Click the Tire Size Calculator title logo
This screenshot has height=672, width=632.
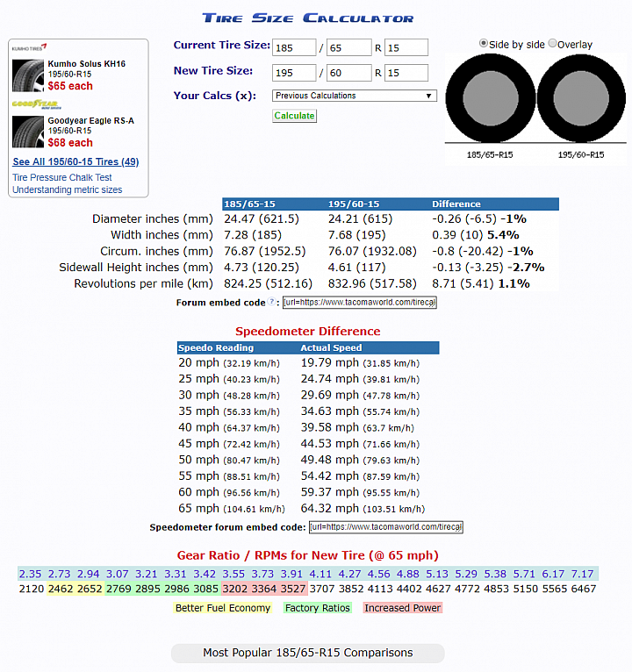(x=308, y=18)
